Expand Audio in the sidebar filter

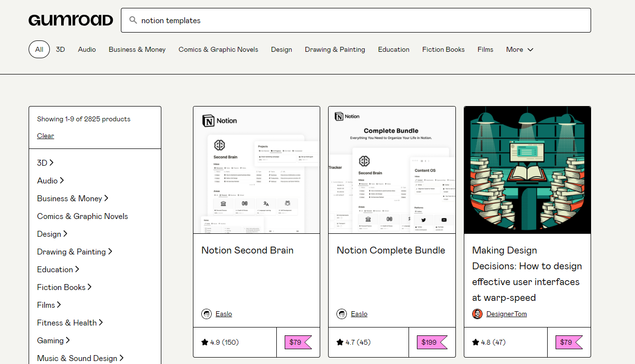50,181
